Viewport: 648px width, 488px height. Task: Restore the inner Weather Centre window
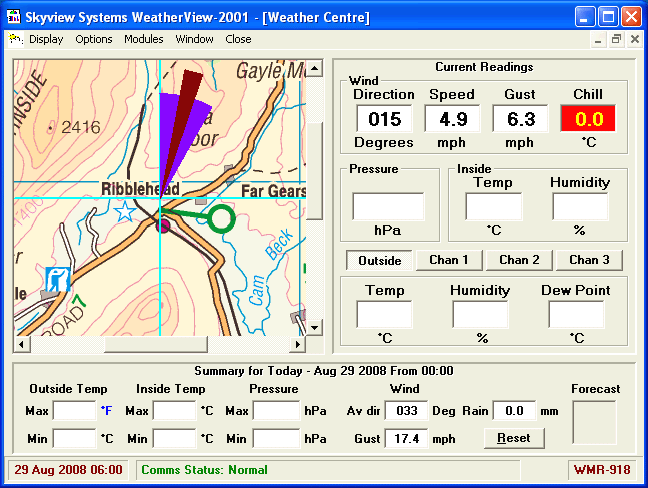(616, 39)
